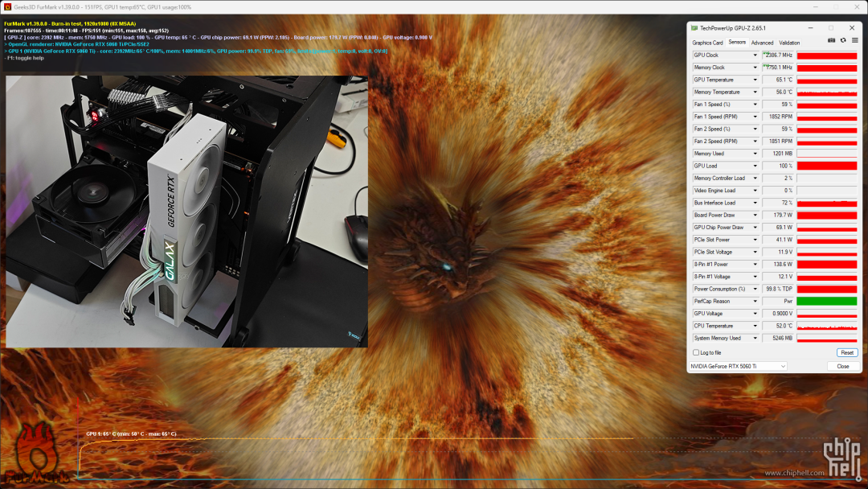Viewport: 868px width, 489px height.
Task: Click the Close button in GPU-Z
Action: [x=842, y=366]
